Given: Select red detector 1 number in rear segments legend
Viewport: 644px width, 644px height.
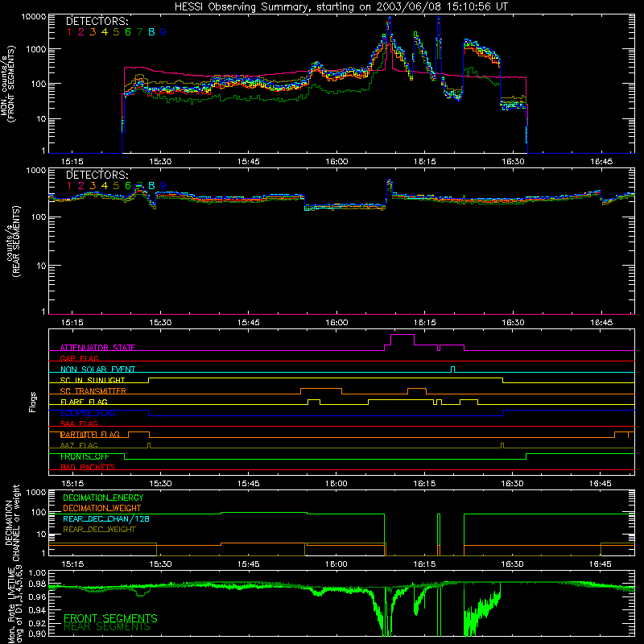Looking at the screenshot, I should [x=69, y=186].
